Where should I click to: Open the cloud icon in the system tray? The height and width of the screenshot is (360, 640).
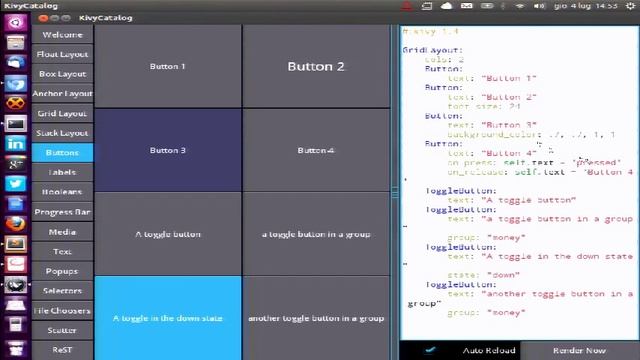click(447, 6)
